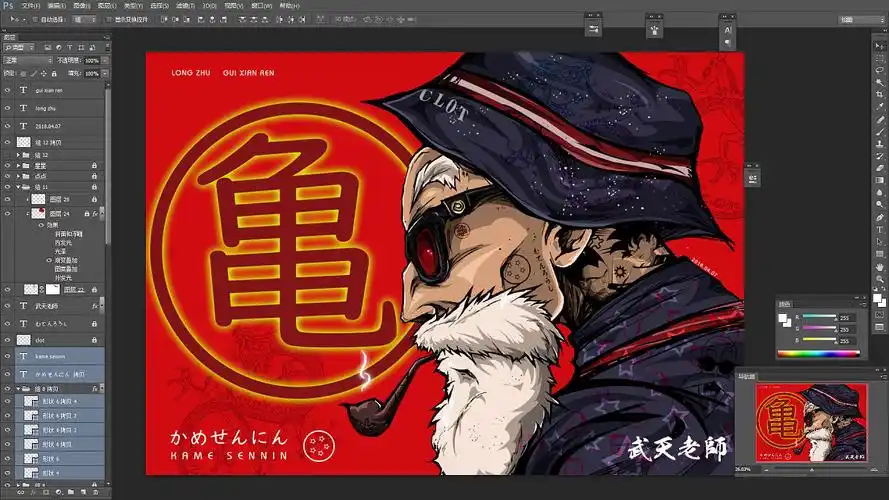Click the align top edges icon
Screen dimensions: 889x500
tap(164, 19)
